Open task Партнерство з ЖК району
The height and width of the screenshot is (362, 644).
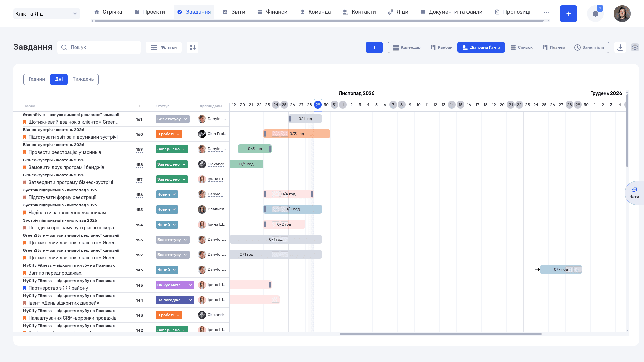point(58,288)
